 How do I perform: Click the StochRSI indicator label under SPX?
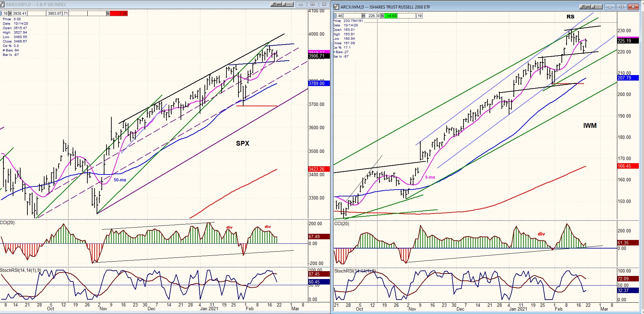point(21,270)
